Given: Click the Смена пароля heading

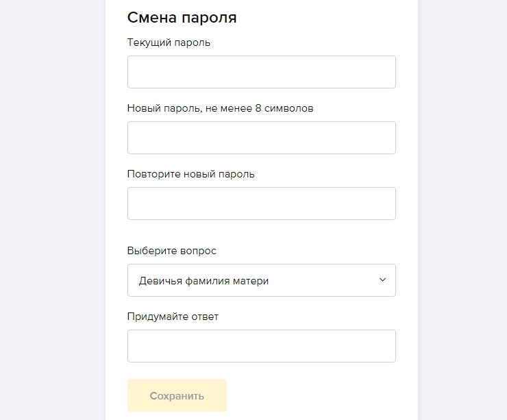Looking at the screenshot, I should pos(182,18).
